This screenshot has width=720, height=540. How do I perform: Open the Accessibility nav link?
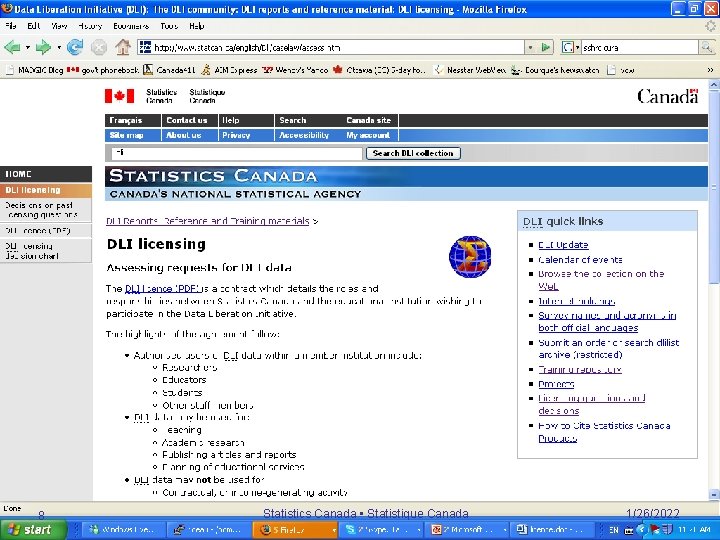click(x=304, y=135)
